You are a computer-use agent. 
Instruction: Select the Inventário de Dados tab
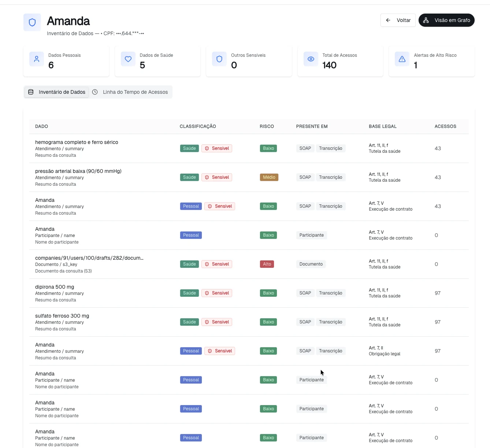[57, 92]
